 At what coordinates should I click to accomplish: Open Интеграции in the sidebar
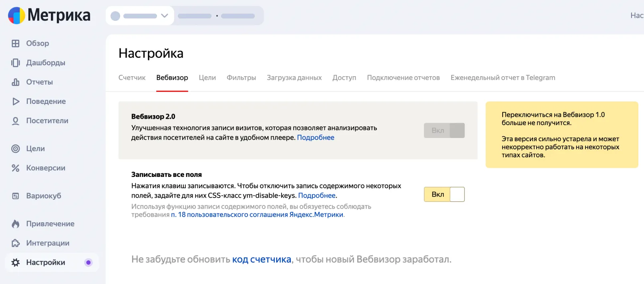click(48, 243)
